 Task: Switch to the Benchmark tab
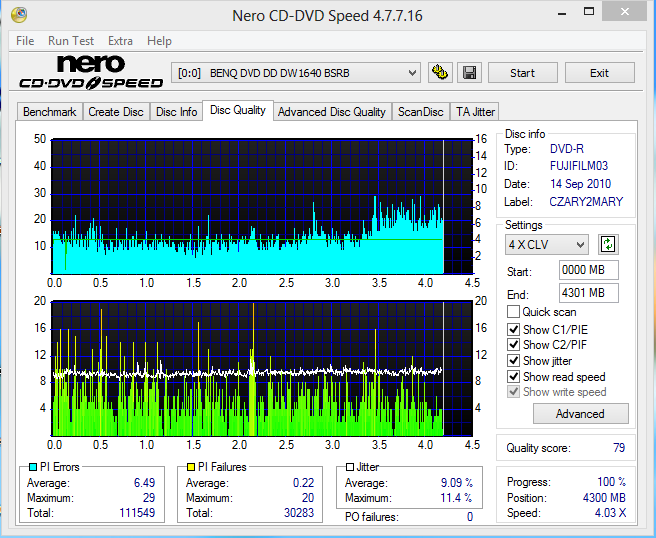(x=50, y=112)
